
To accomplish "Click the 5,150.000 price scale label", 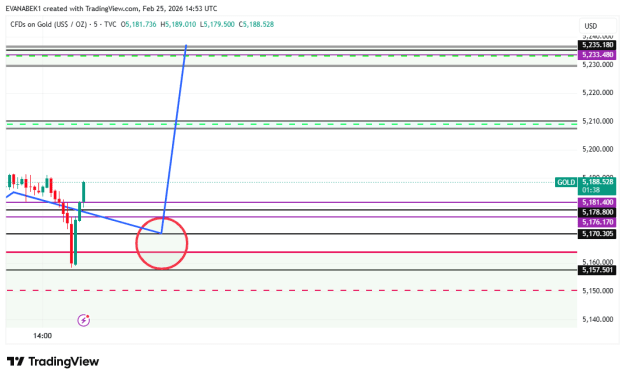I will click(x=597, y=291).
